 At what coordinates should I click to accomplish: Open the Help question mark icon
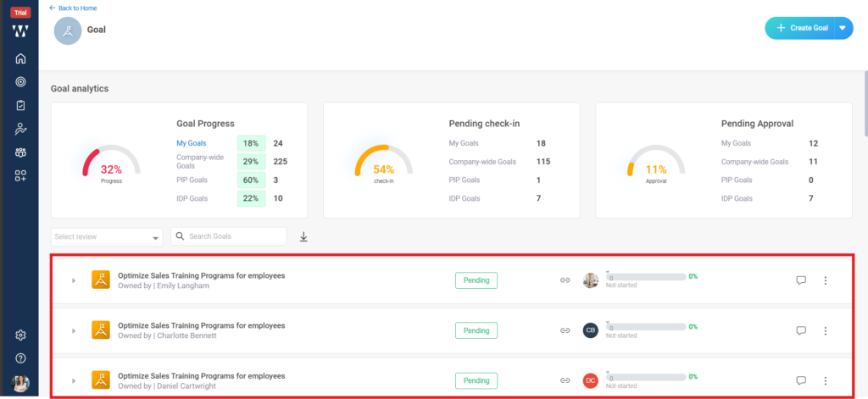[20, 358]
